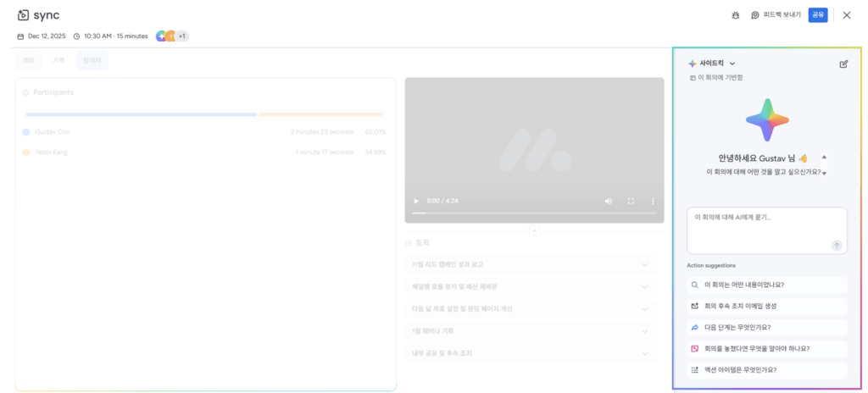868x393 pixels.
Task: Click the bug report icon
Action: (734, 15)
